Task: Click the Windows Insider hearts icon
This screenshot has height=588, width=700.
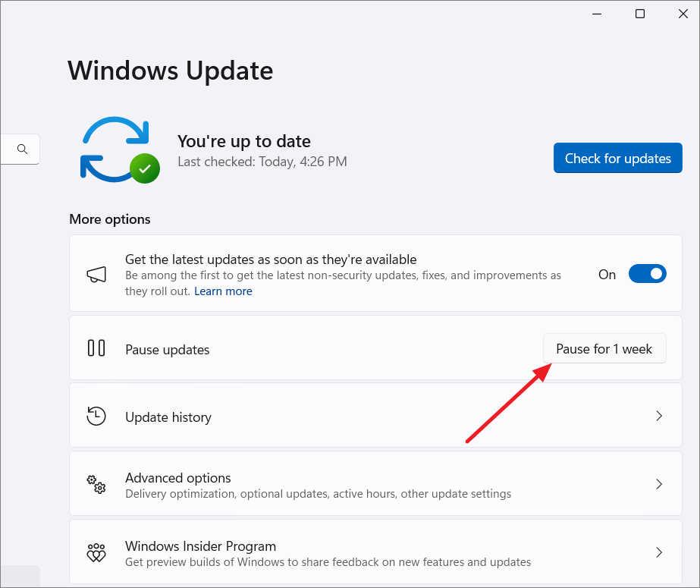Action: 96,553
